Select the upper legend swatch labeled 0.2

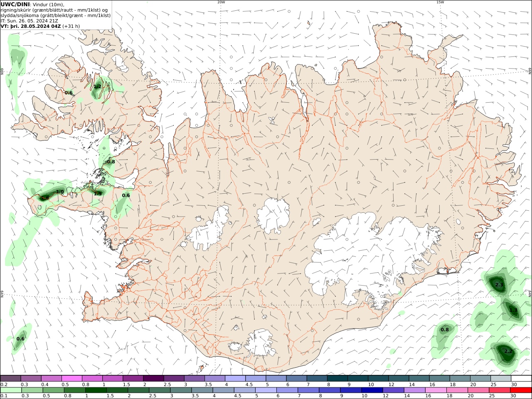click(x=10, y=378)
